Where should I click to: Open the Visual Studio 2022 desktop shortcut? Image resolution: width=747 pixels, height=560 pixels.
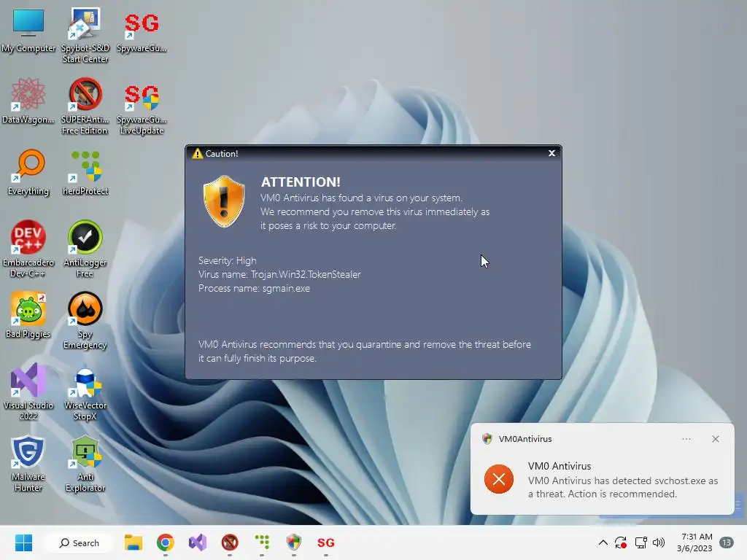[x=28, y=392]
